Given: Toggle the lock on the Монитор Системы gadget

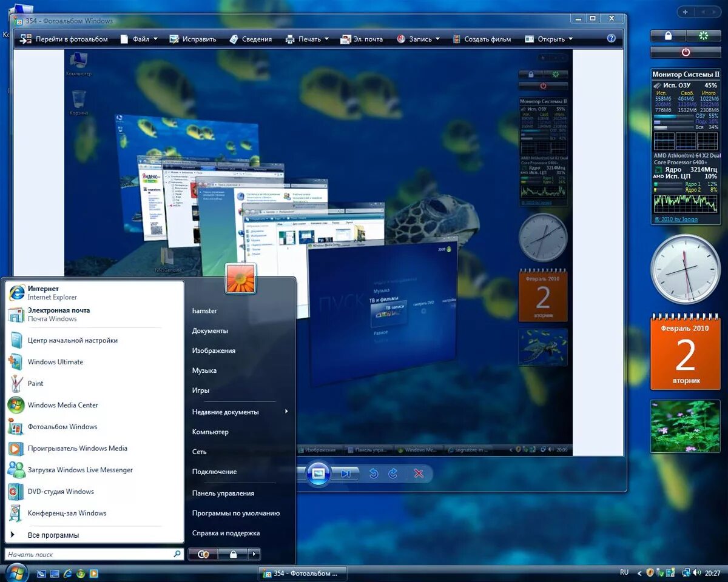Looking at the screenshot, I should [x=531, y=74].
